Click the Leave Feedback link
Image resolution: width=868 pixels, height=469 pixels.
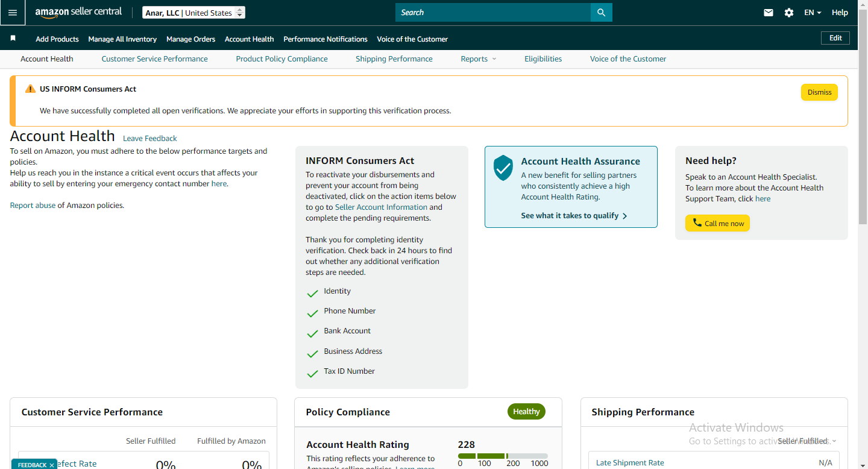pos(150,139)
